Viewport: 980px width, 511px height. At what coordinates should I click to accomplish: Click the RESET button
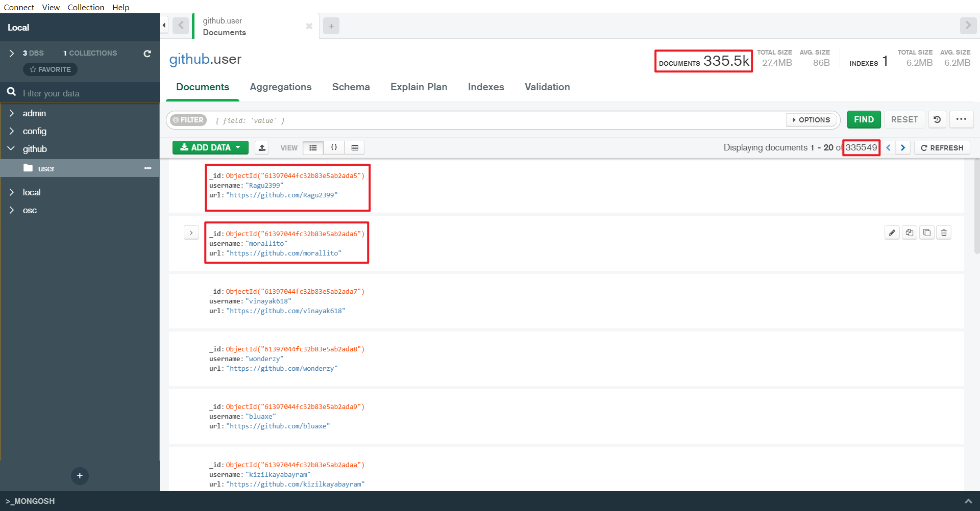coord(904,119)
